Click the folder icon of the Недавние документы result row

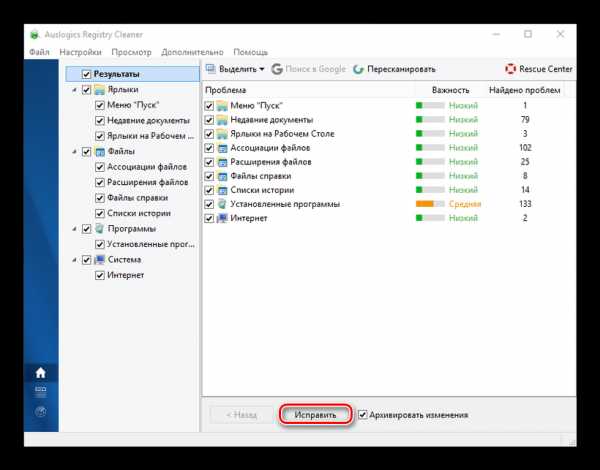point(222,120)
